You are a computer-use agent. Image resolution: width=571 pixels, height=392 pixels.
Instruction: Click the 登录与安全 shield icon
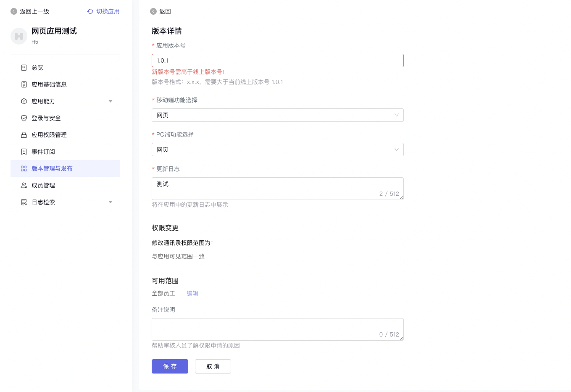pos(24,118)
